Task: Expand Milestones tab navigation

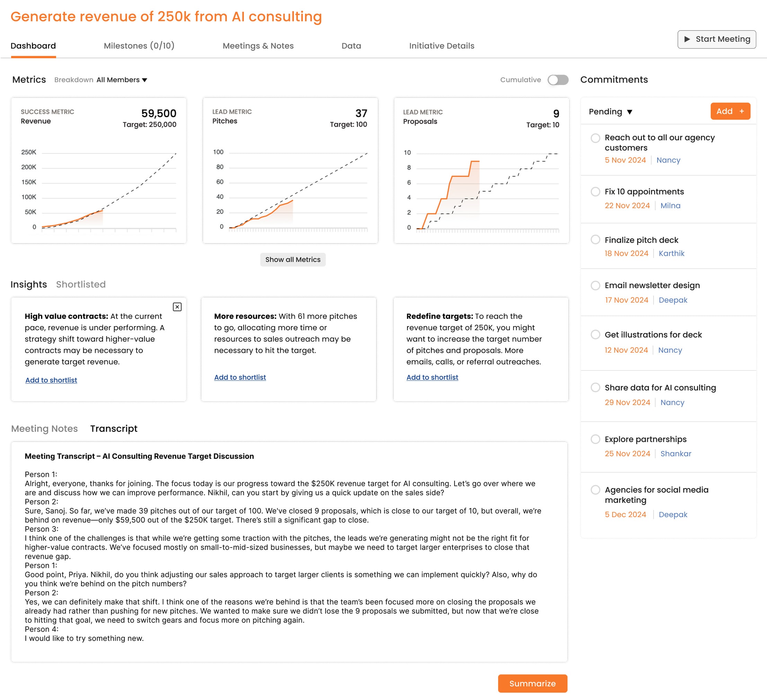Action: point(139,45)
